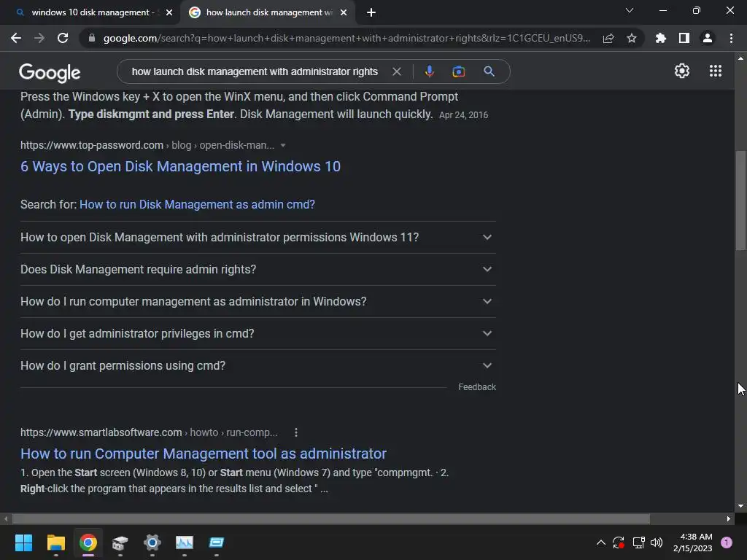Viewport: 747px width, 560px height.
Task: Close the how launch disk management tab
Action: [x=344, y=12]
